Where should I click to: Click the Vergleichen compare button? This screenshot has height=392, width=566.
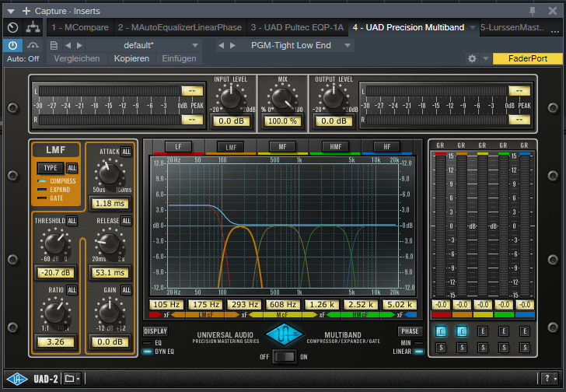[x=77, y=58]
